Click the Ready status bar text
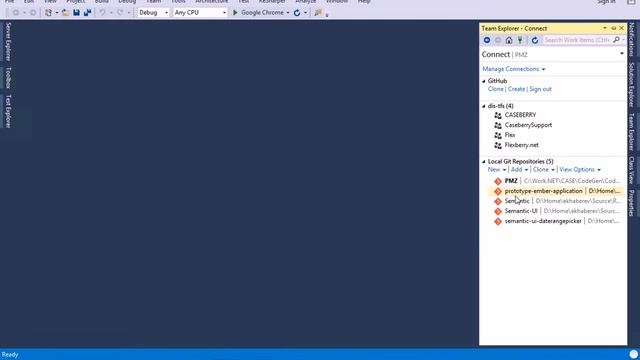This screenshot has height=360, width=640. [10, 355]
